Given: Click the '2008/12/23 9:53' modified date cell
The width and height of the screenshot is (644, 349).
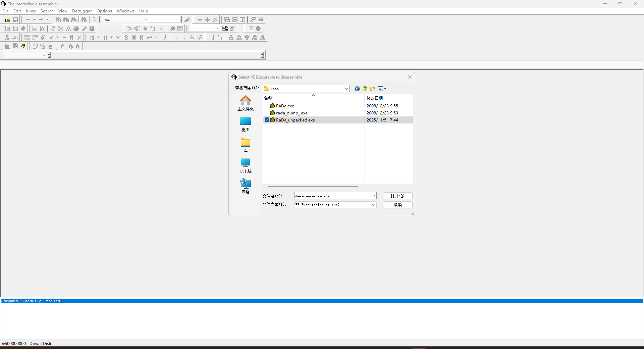Looking at the screenshot, I should [x=382, y=113].
